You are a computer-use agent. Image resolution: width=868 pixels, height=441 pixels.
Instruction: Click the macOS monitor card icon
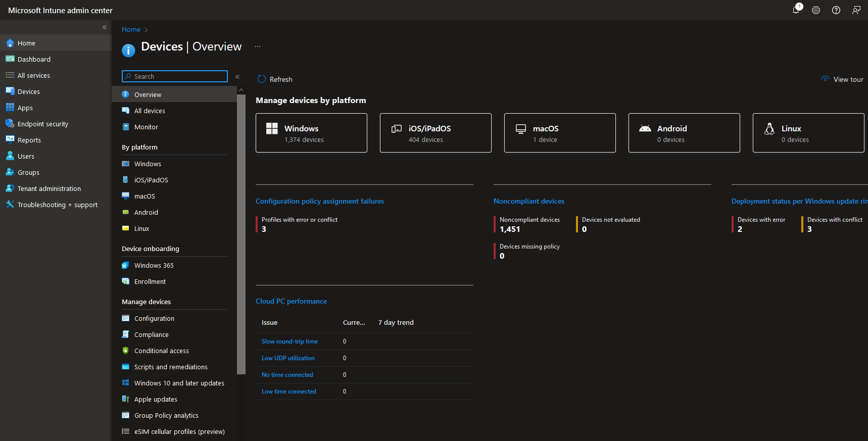coord(521,129)
